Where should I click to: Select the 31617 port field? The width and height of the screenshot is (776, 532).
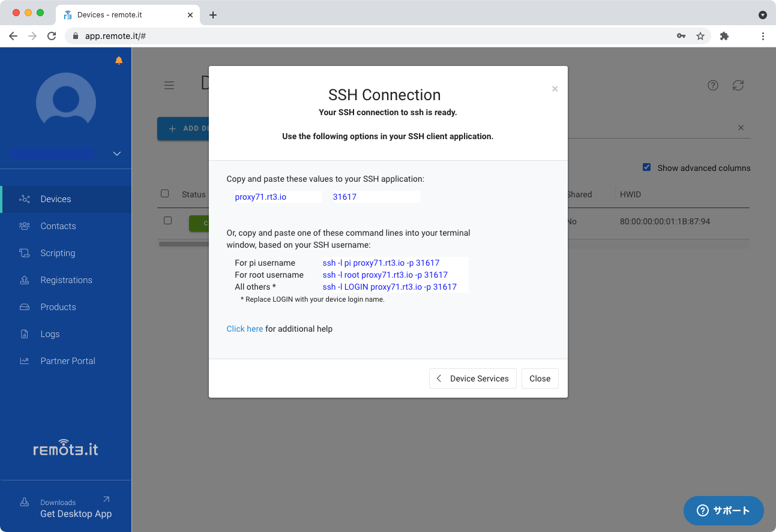pos(376,197)
